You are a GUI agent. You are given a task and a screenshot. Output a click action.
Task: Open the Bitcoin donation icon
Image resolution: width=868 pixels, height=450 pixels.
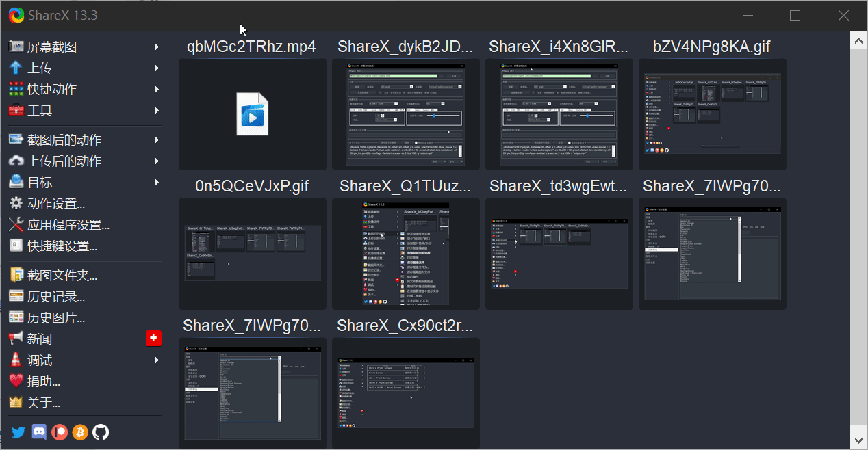click(80, 432)
